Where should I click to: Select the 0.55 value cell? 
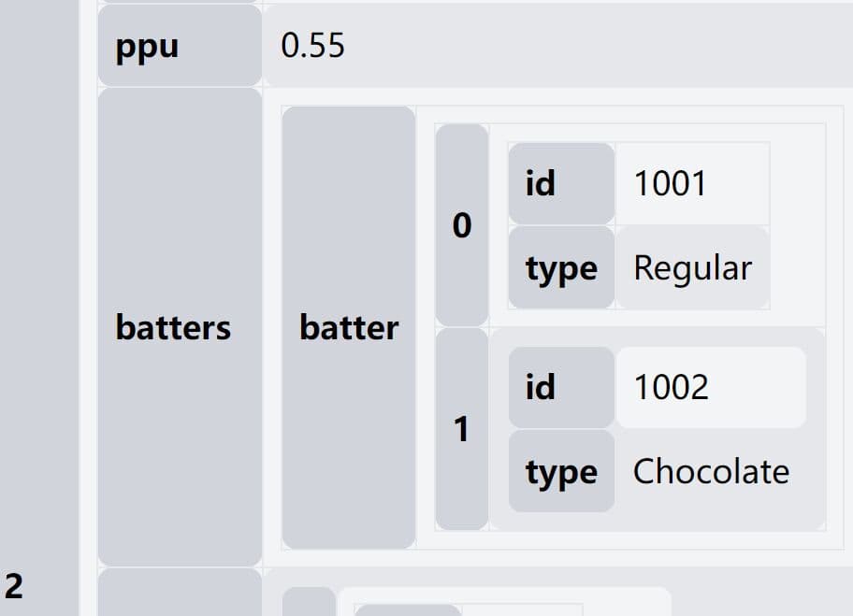557,47
